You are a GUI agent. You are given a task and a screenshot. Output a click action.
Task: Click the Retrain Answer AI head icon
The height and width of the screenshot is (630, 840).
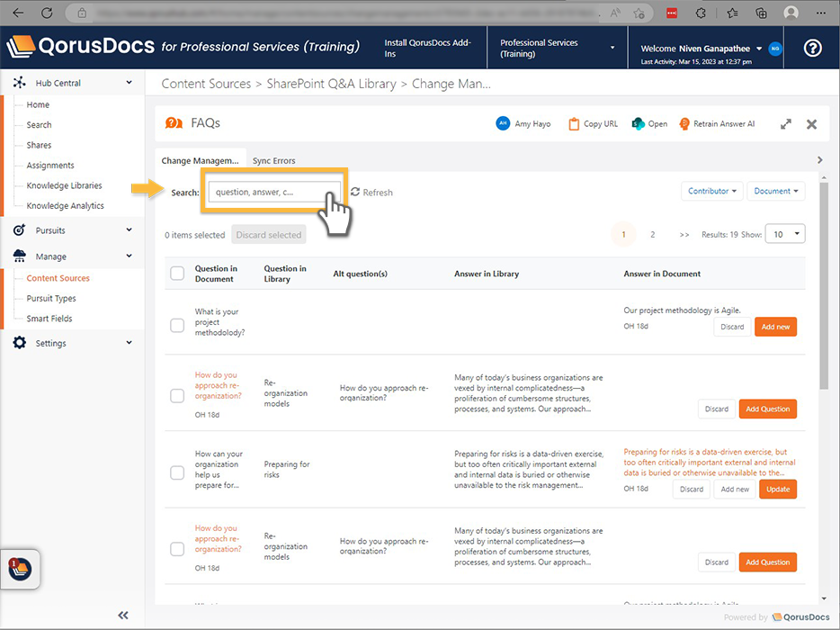684,124
